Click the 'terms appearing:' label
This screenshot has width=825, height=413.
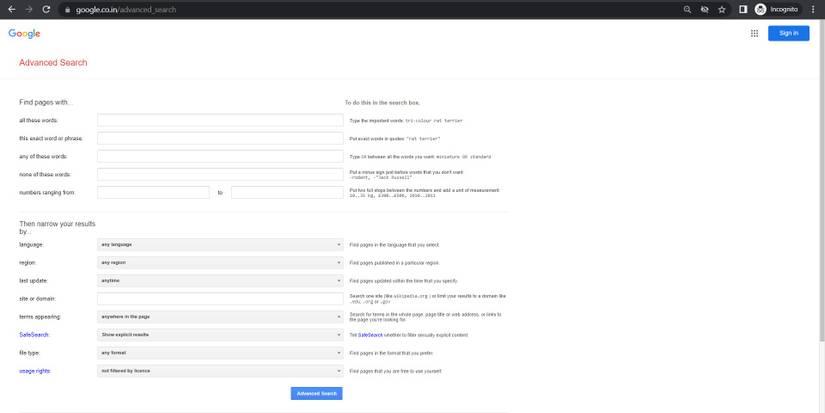pos(40,317)
